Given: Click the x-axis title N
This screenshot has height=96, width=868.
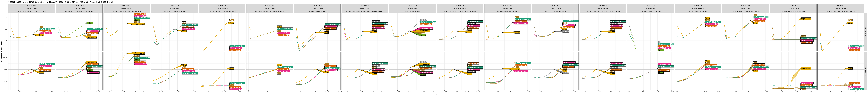Looking at the screenshot, I should point(436,94).
